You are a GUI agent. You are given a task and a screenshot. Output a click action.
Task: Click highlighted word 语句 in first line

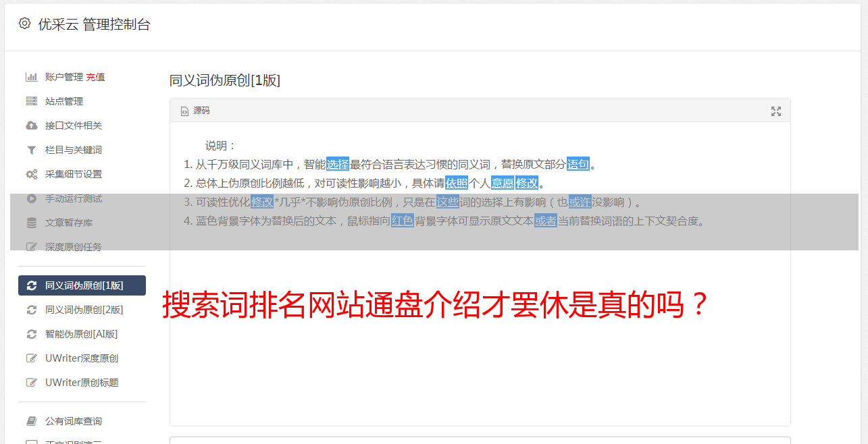pyautogui.click(x=578, y=164)
